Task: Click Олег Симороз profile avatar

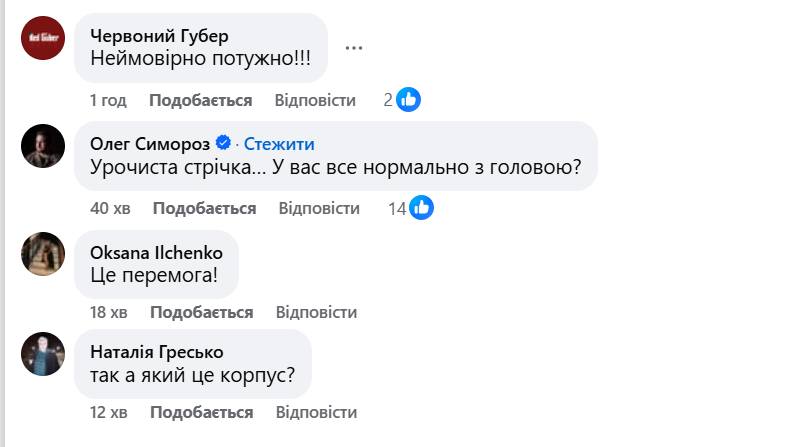Action: pyautogui.click(x=43, y=146)
